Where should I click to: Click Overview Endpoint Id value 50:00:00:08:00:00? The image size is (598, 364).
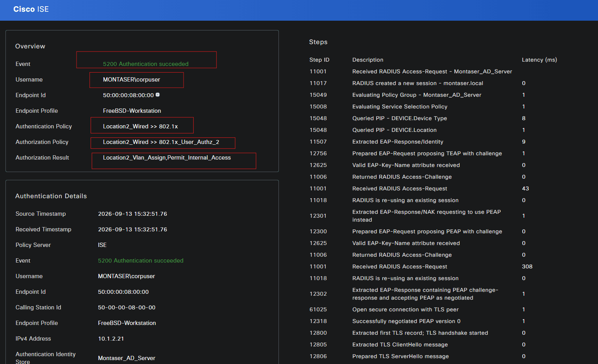[x=129, y=95]
